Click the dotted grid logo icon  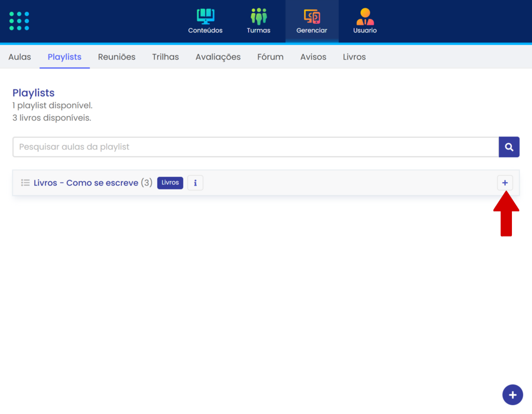[x=20, y=21]
